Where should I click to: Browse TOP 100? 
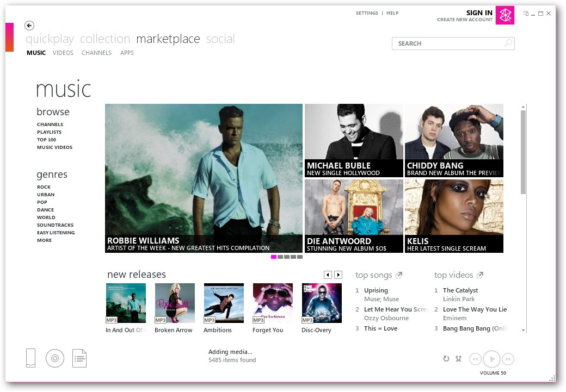[x=47, y=140]
